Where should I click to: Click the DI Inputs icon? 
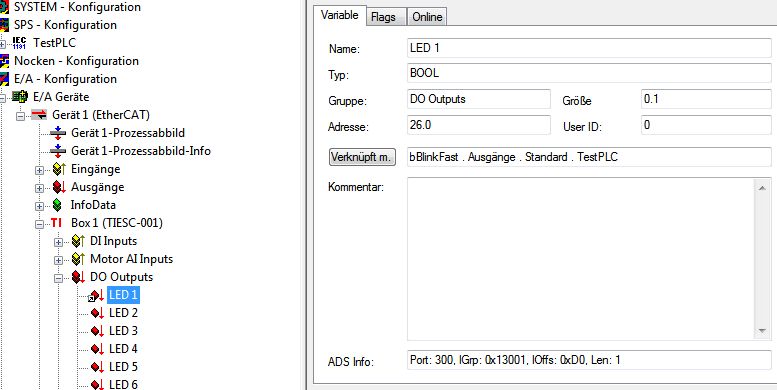click(78, 241)
